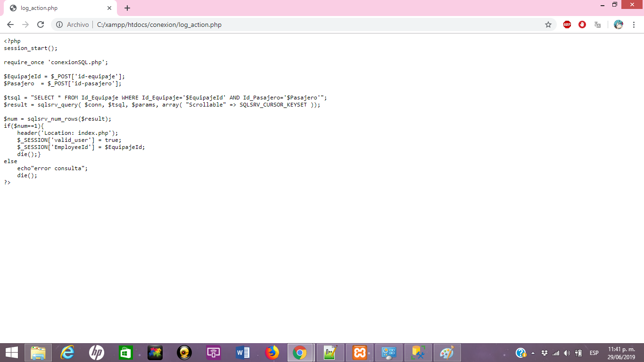
Task: Open the Chrome three-dot menu
Action: 634,25
